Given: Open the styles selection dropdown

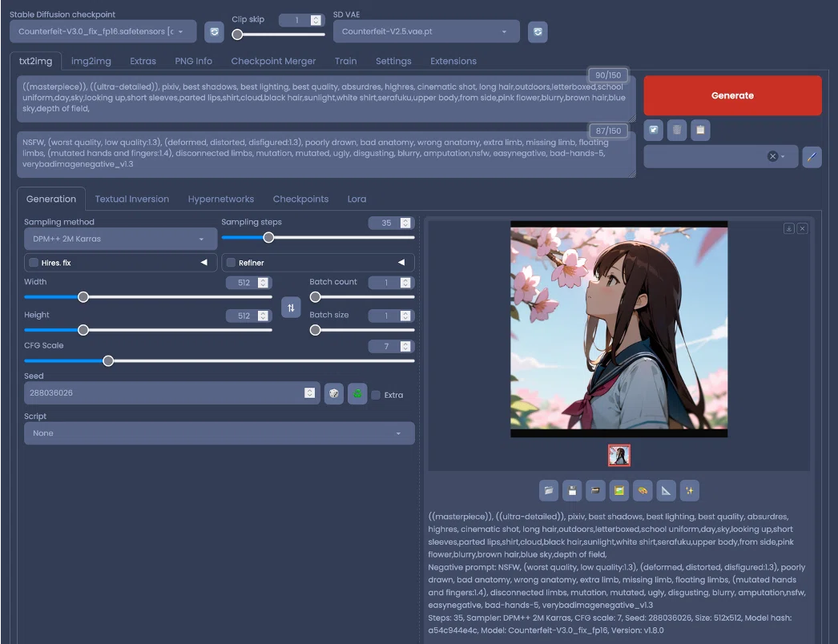Looking at the screenshot, I should (x=720, y=156).
